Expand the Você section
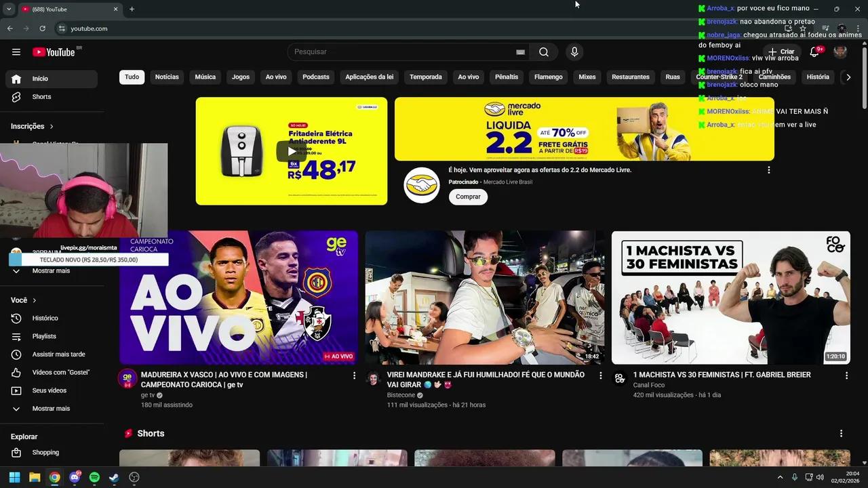The height and width of the screenshot is (488, 868). (x=24, y=300)
